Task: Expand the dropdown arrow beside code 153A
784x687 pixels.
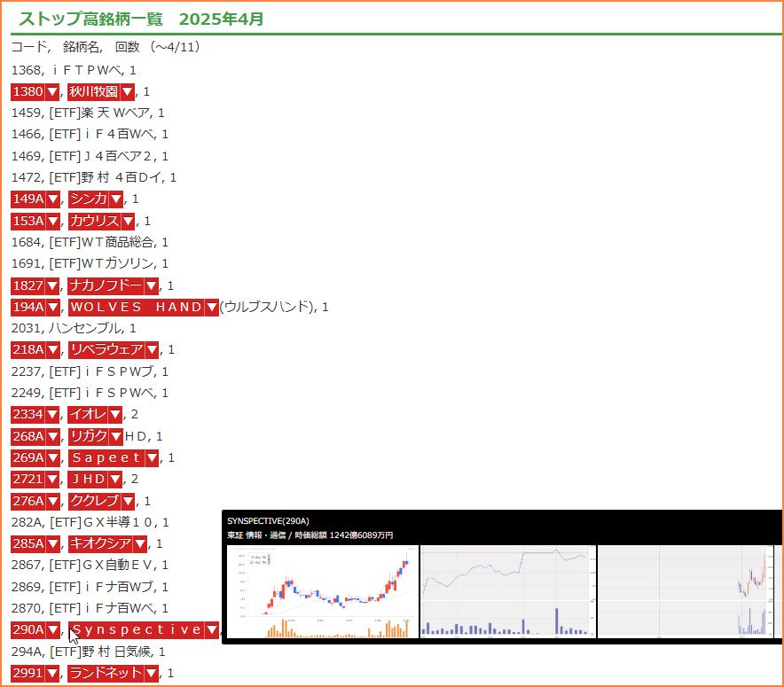Action: click(x=53, y=221)
